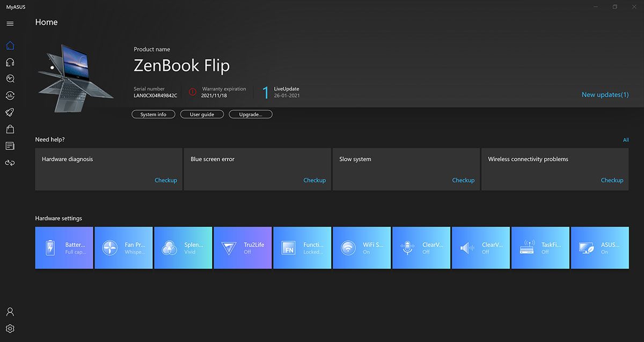644x342 pixels.
Task: Click the rocket icon in sidebar
Action: (10, 112)
